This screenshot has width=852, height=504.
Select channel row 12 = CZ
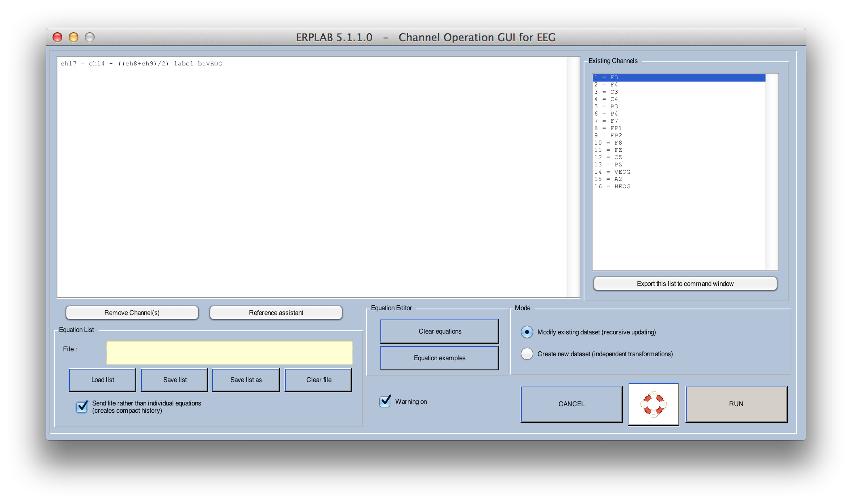679,157
